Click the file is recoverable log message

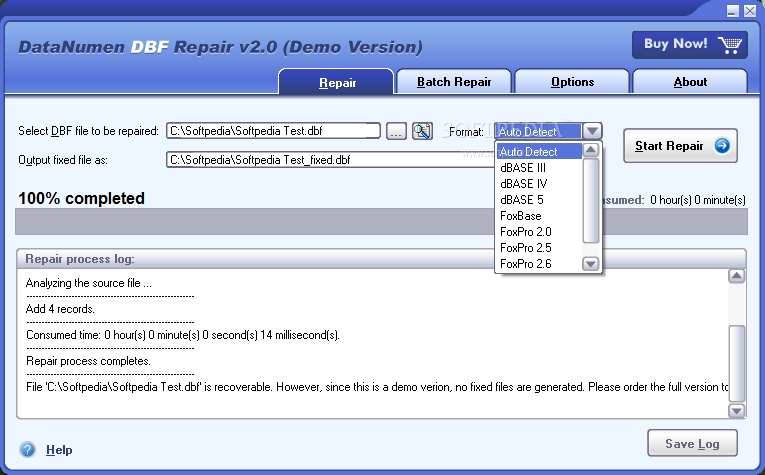377,387
